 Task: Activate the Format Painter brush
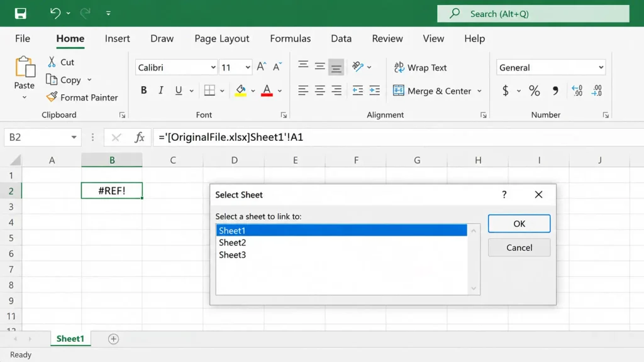point(82,97)
